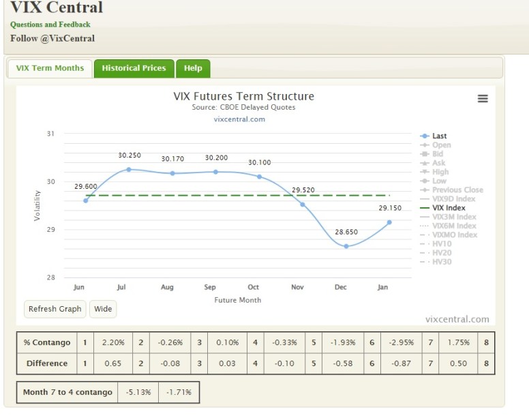
Task: Enable the HV30 legend entry
Action: point(442,262)
